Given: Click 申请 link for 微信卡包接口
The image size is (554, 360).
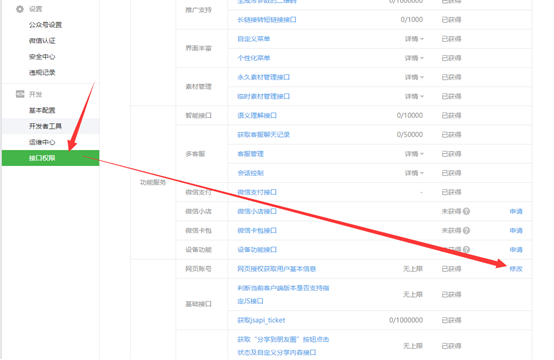Looking at the screenshot, I should (x=516, y=230).
